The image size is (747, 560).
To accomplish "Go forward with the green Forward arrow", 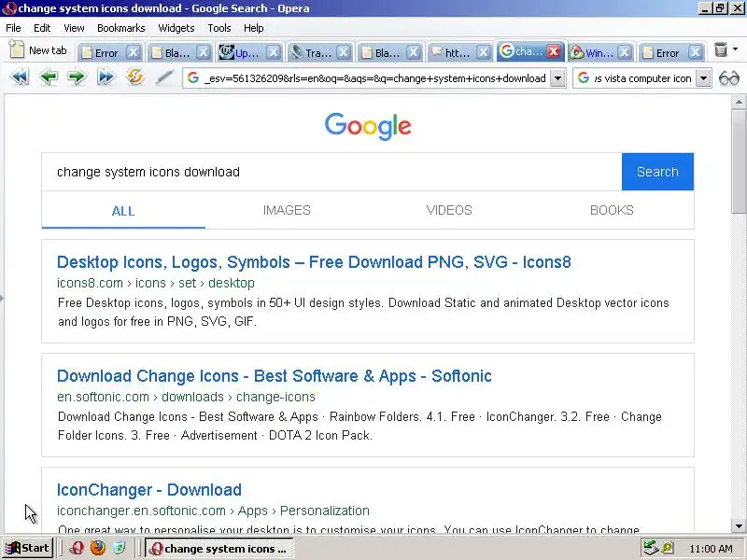I will click(77, 77).
